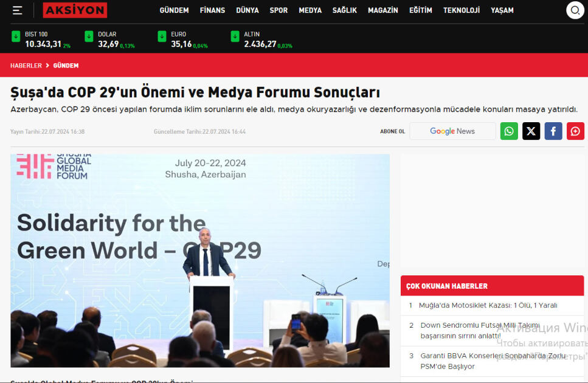Click the Dolar green arrow icon
588x383 pixels.
[x=89, y=36]
